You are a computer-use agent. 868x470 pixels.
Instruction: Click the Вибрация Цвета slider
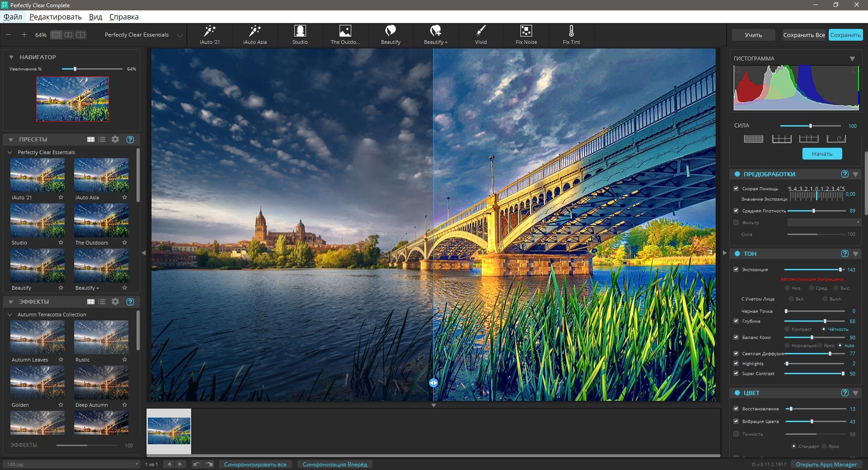point(815,421)
